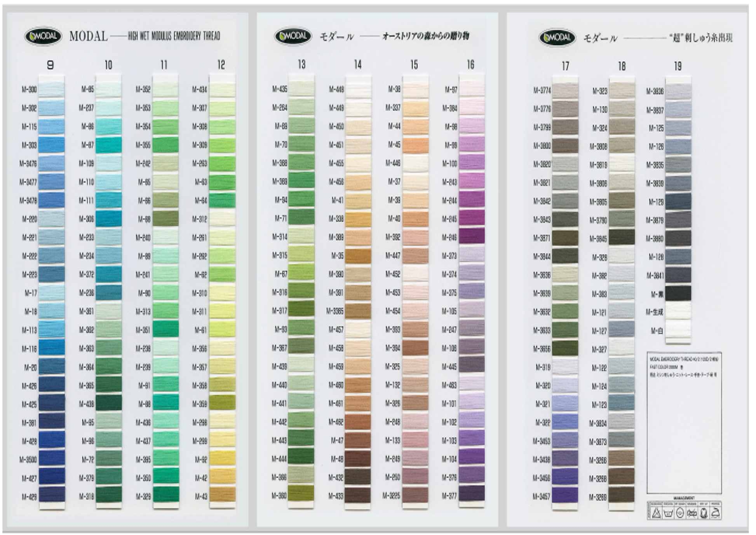
Task: Click the dry-clean circle care symbol
Action: click(680, 513)
